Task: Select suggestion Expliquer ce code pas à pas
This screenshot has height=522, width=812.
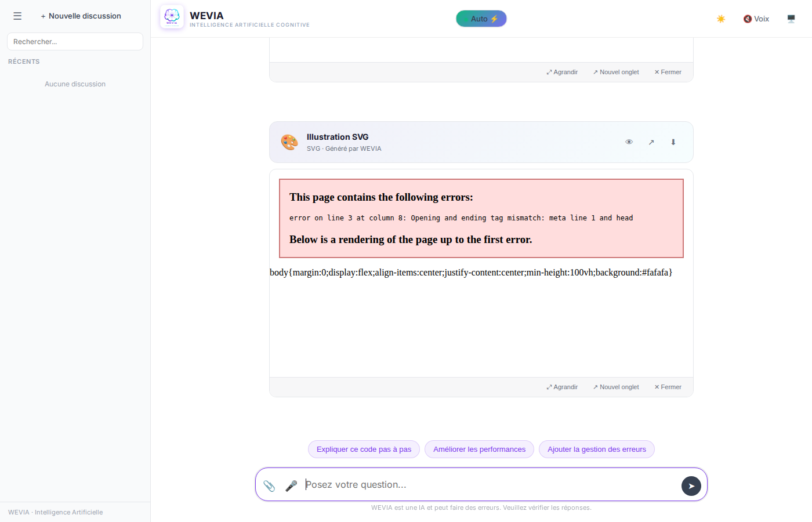Action: (364, 449)
